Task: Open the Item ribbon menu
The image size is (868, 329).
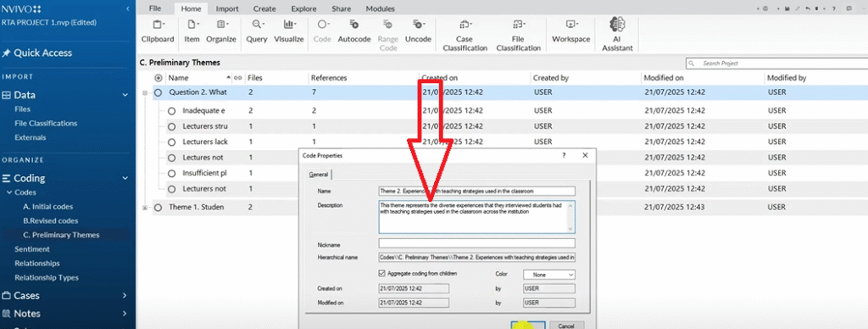Action: (192, 31)
